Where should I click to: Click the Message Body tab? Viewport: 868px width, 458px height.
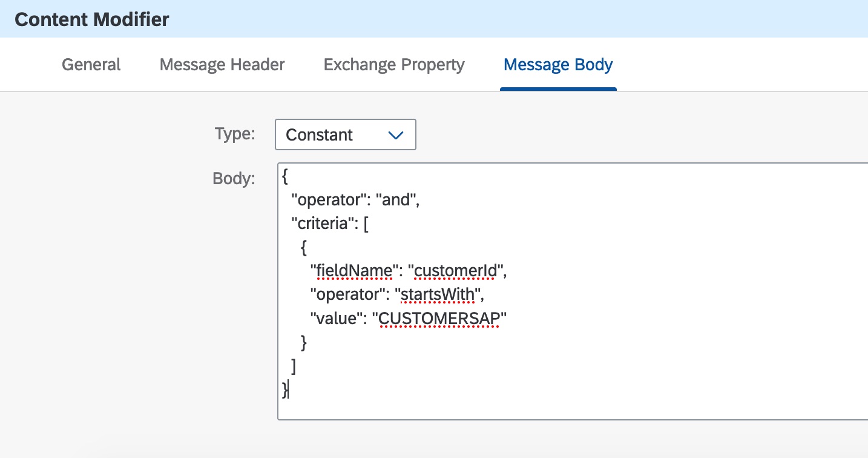pos(558,65)
